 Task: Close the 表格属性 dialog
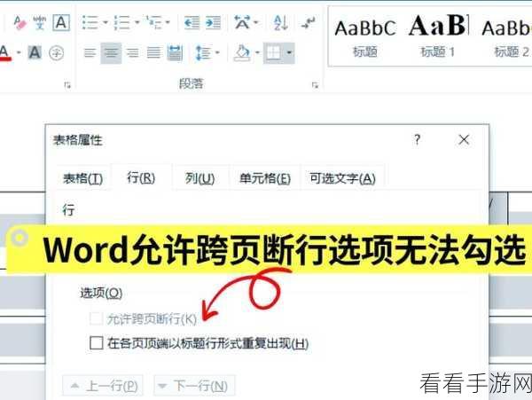[x=464, y=139]
